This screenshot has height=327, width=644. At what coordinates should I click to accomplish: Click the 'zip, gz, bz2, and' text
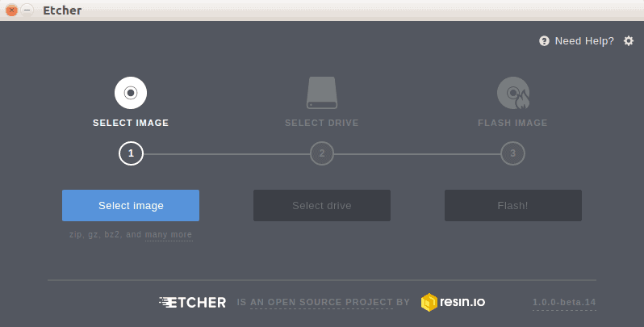click(x=105, y=235)
